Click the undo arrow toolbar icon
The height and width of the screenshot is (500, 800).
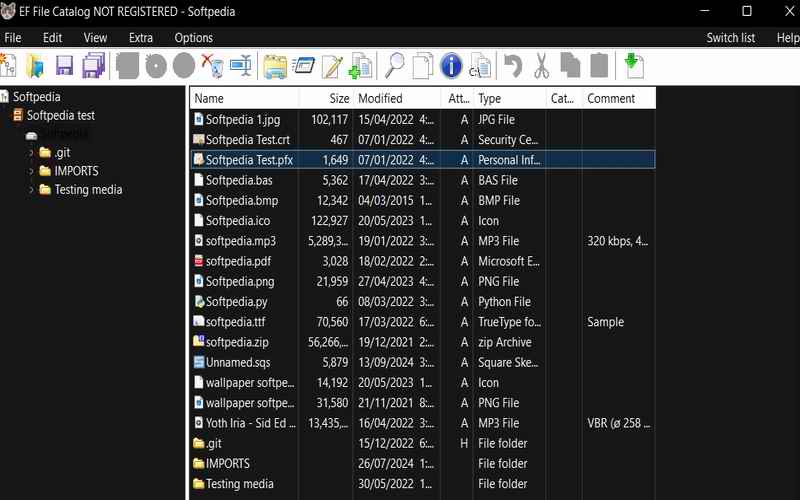[513, 66]
